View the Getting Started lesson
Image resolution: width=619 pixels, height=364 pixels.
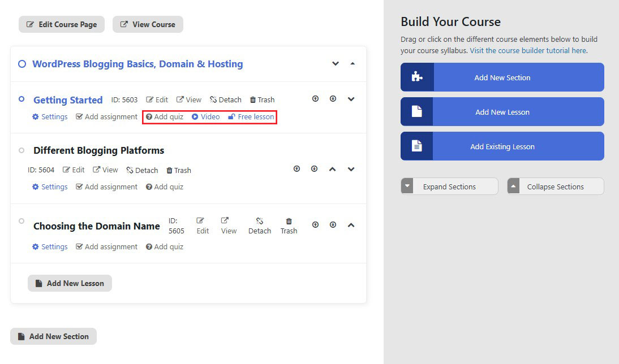coord(189,100)
